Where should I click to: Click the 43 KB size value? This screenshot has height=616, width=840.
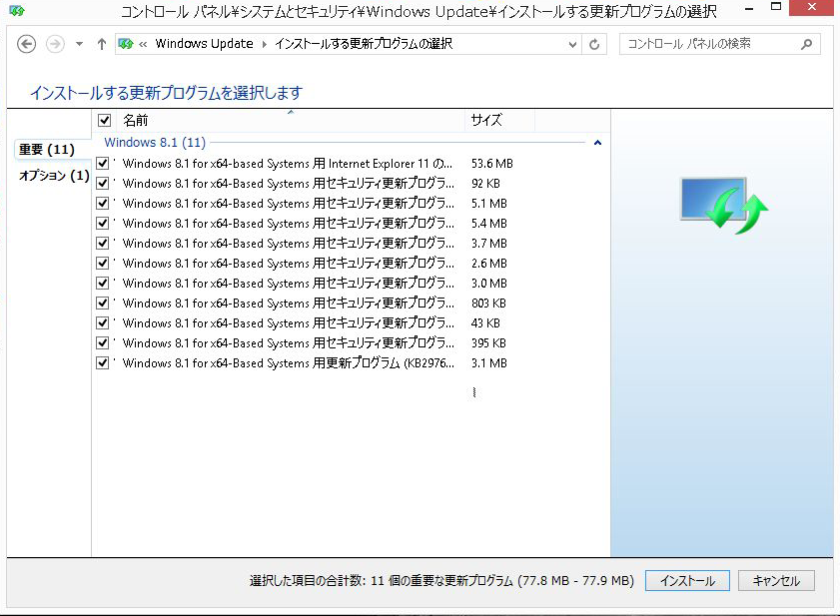[485, 323]
